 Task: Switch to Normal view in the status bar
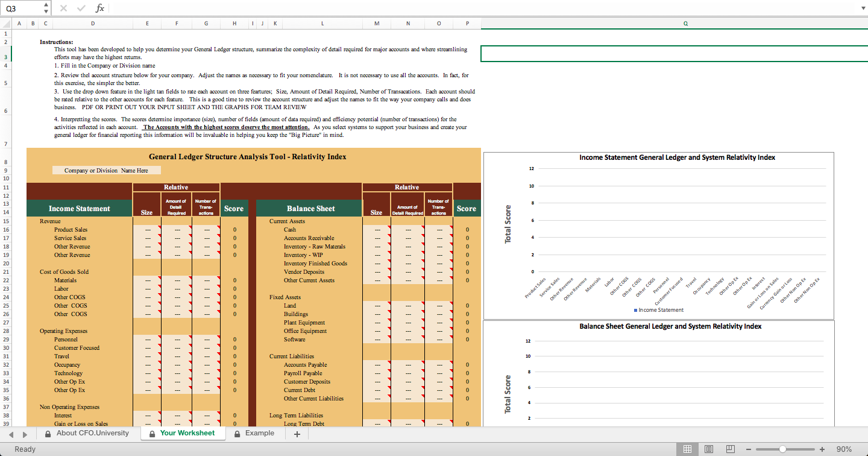[x=687, y=449]
